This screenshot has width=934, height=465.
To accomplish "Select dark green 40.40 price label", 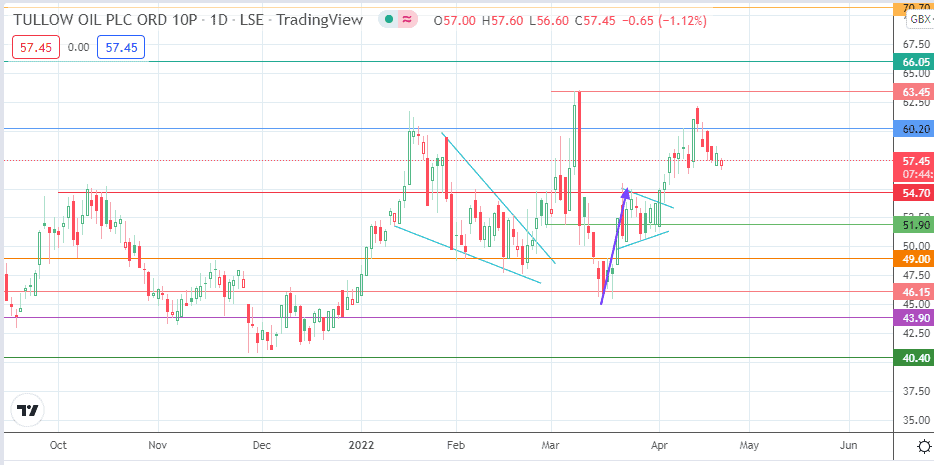I will pyautogui.click(x=914, y=358).
